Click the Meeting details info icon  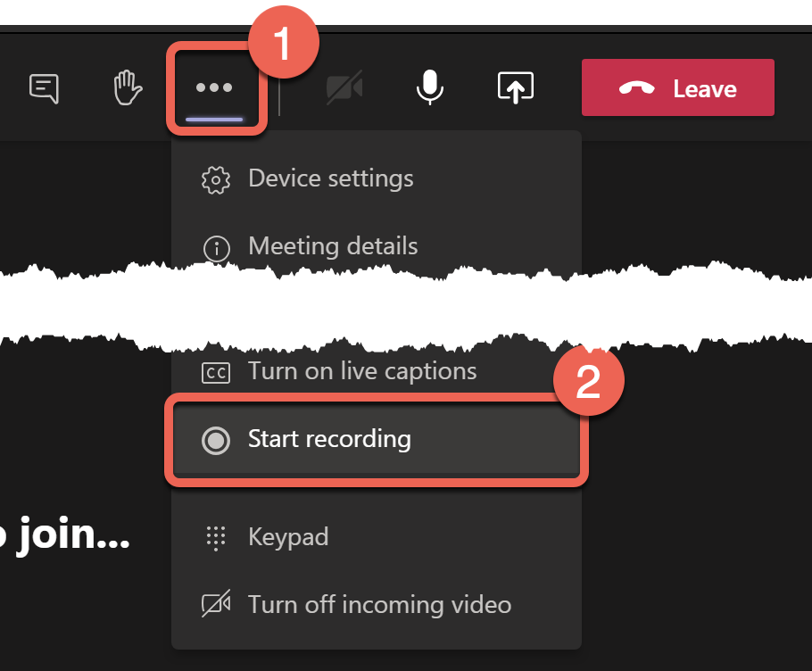(x=217, y=249)
